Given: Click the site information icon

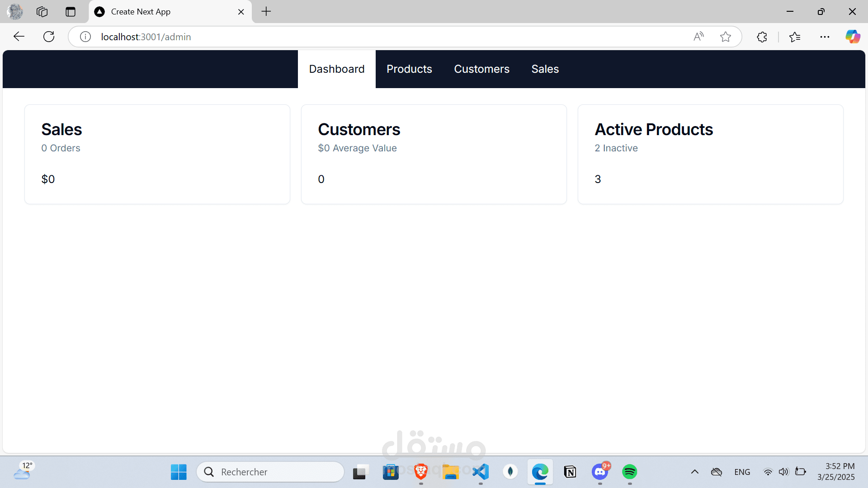Looking at the screenshot, I should [x=85, y=37].
